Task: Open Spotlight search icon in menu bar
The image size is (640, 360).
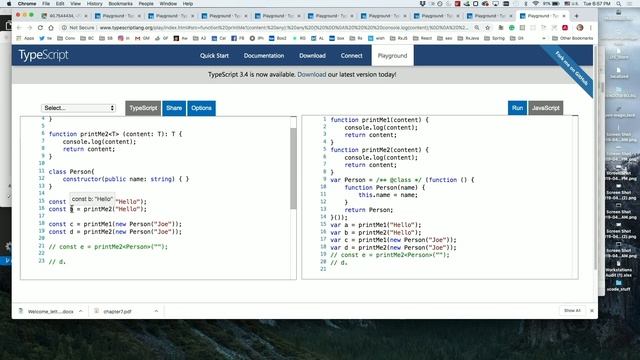Action: [619, 4]
